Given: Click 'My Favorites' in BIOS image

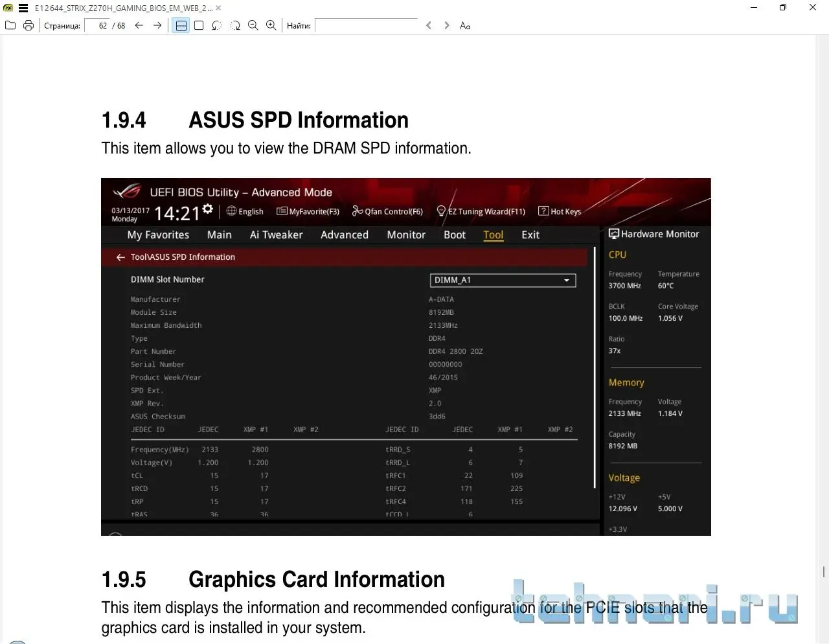Looking at the screenshot, I should point(158,235).
